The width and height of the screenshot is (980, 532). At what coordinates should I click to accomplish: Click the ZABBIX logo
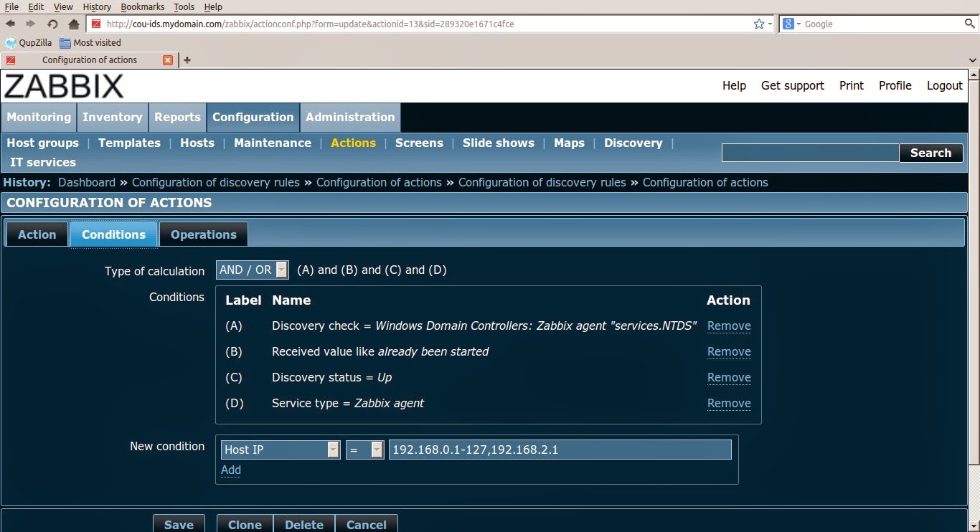click(x=64, y=85)
